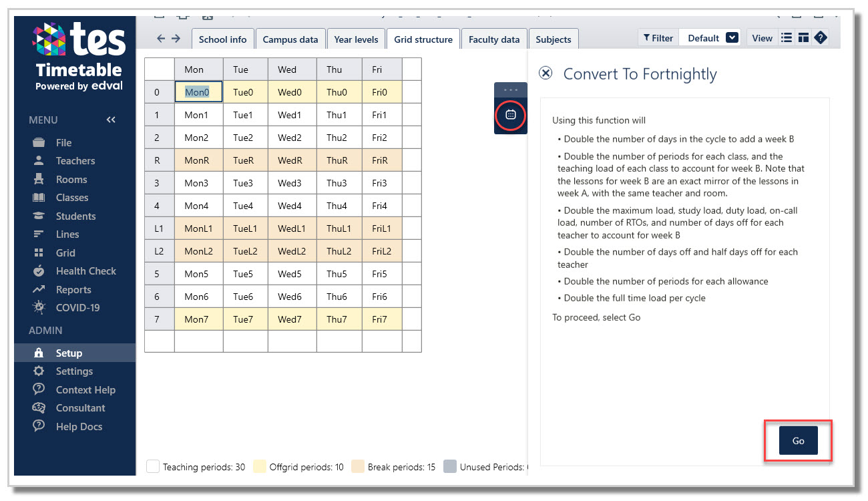Select the Fri column header
This screenshot has height=501, width=868.
(382, 69)
